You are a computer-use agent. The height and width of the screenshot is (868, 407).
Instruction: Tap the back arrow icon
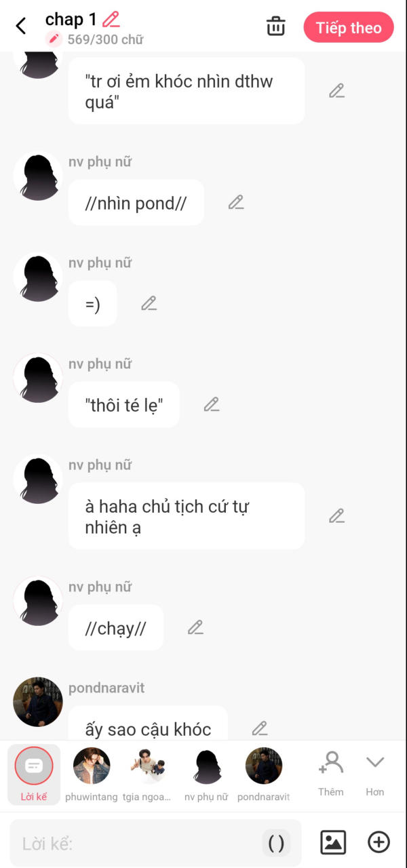(21, 26)
